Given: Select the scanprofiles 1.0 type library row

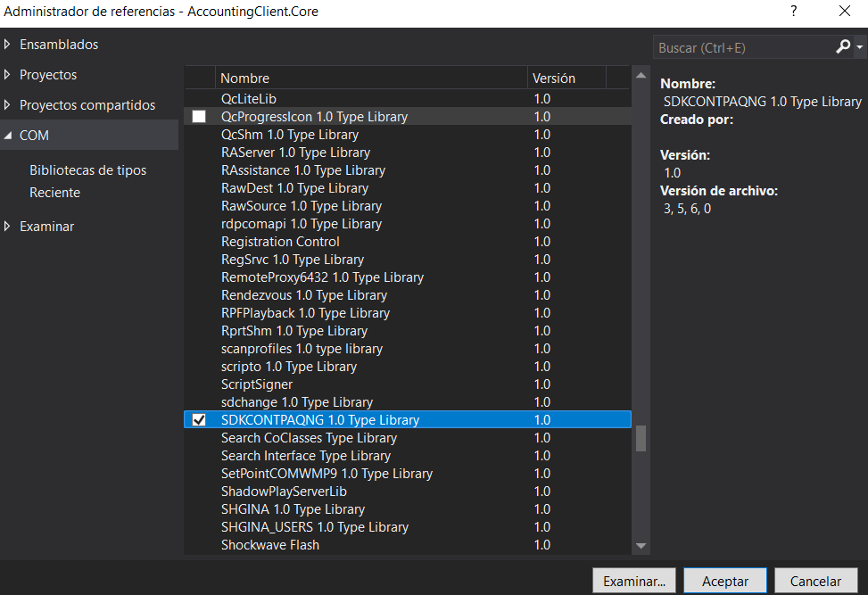Looking at the screenshot, I should pos(408,349).
